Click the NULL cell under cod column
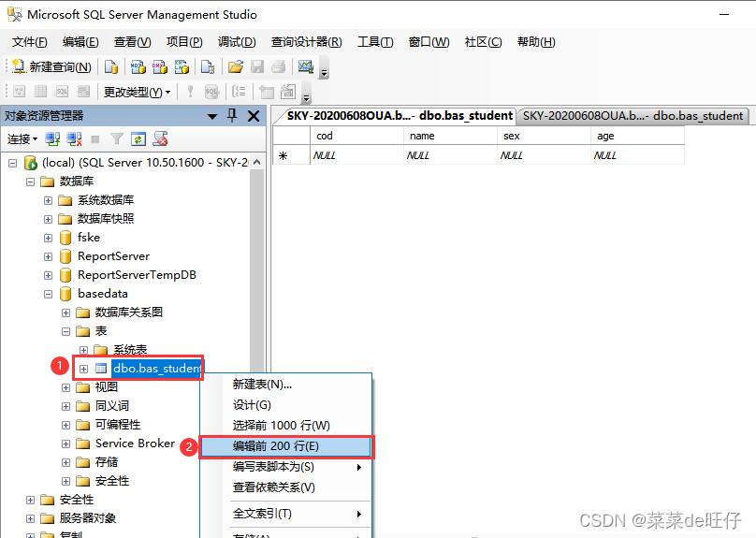 point(356,155)
